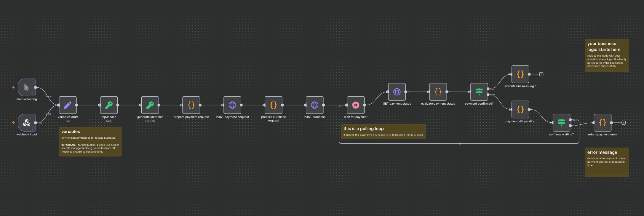Click the 'variables draft' node label

coord(68,117)
